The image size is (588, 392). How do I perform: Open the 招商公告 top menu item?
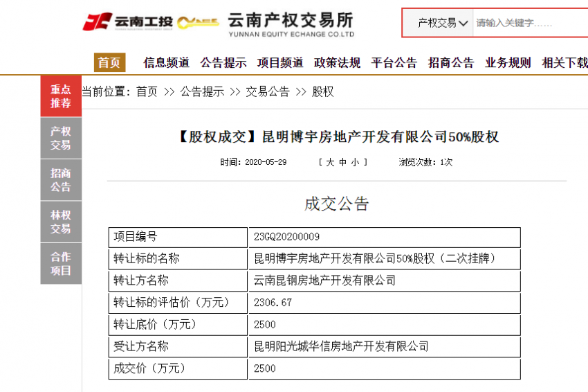(x=451, y=63)
